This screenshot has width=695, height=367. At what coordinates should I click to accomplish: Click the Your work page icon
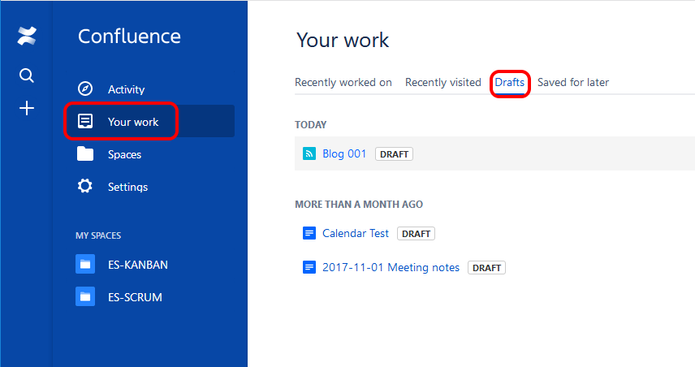85,121
